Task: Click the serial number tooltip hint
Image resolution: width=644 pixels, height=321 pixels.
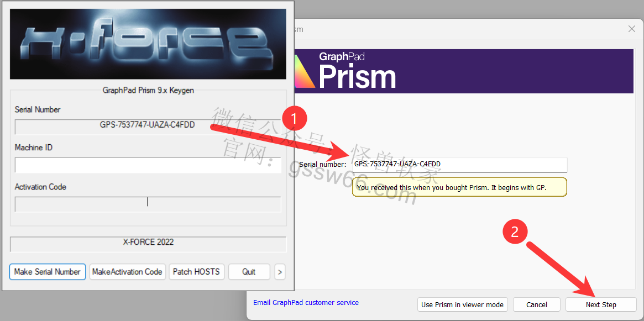Action: pyautogui.click(x=459, y=187)
